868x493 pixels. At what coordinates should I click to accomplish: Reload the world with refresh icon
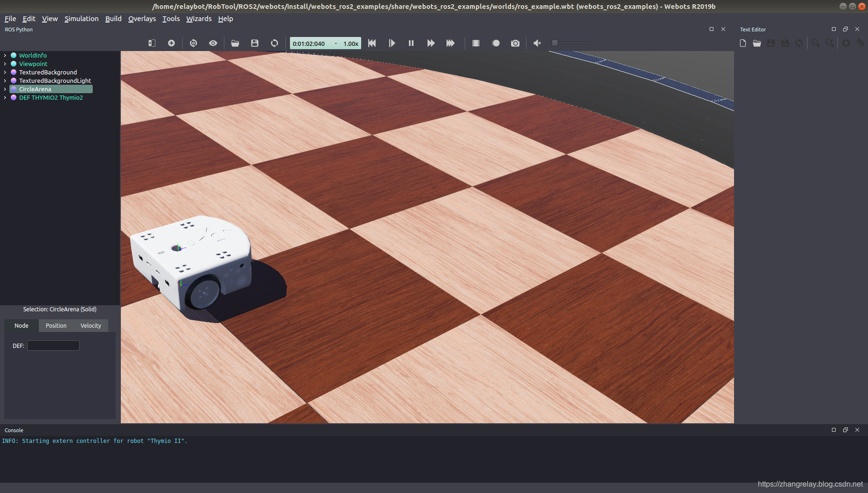click(x=274, y=43)
